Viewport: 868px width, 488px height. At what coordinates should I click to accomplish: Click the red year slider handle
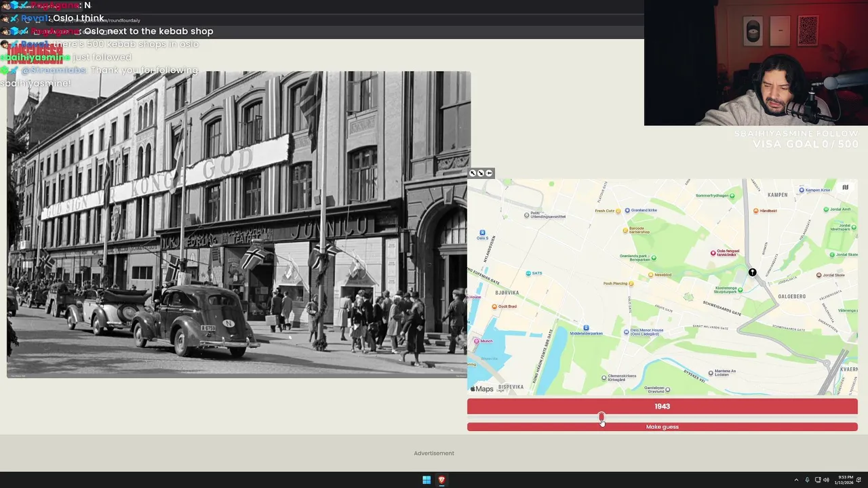601,417
